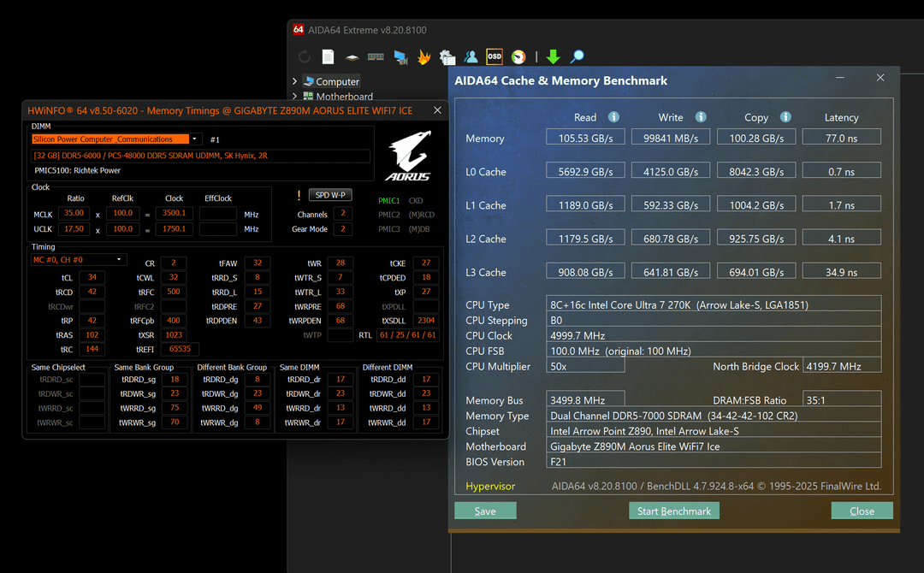Image resolution: width=924 pixels, height=573 pixels.
Task: Click the CPU Clock value 4999.7 MHz
Action: [x=714, y=335]
